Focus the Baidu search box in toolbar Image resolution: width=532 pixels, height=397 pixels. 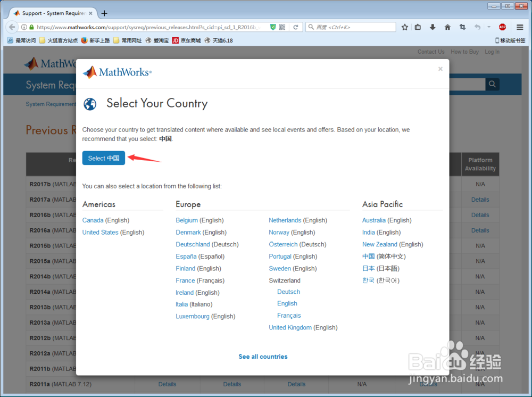click(x=351, y=27)
